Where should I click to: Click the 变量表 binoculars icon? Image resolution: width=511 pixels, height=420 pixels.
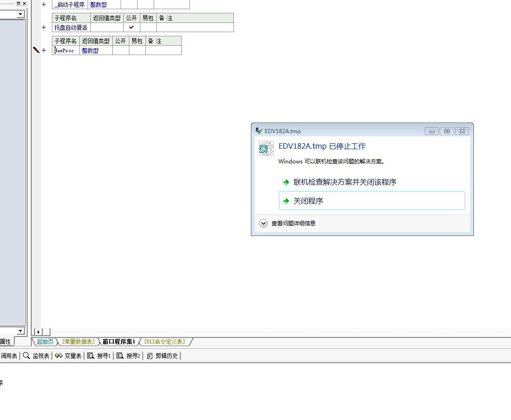(x=59, y=356)
